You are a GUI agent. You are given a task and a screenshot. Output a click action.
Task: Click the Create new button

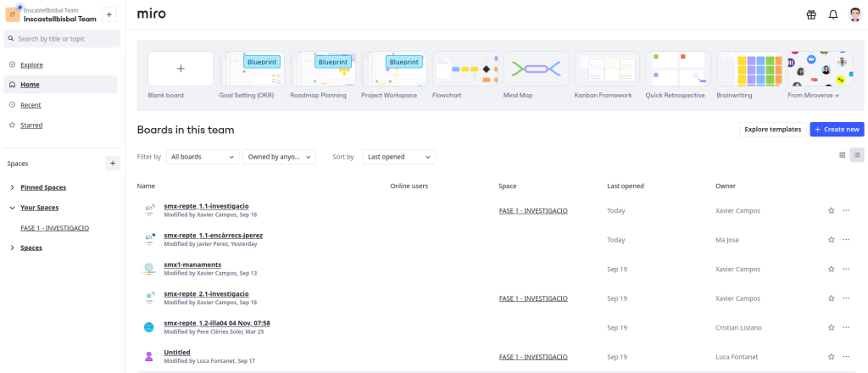(x=837, y=129)
